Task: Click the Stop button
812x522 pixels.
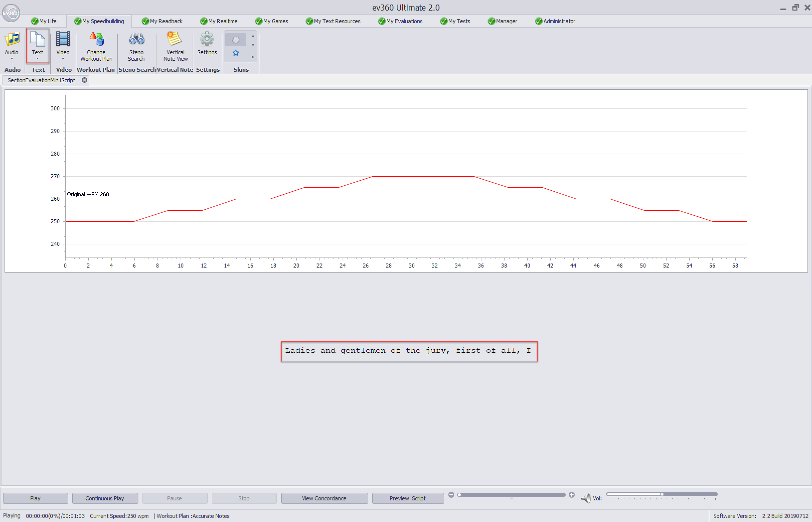Action: [244, 498]
